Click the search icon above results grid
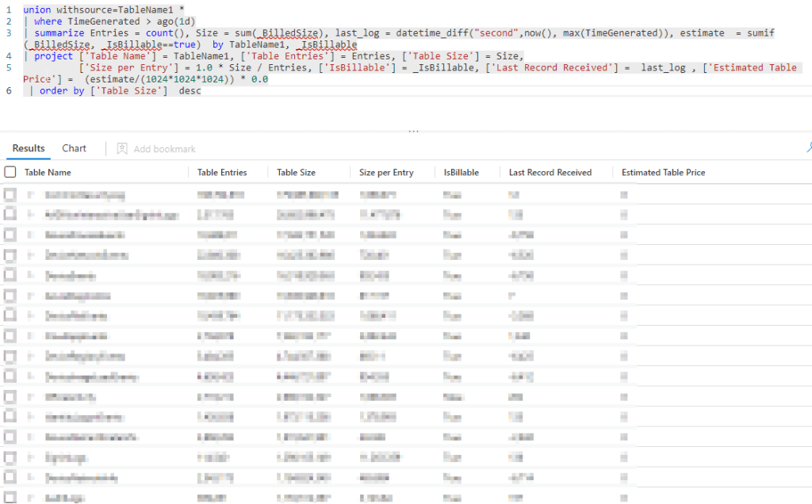Screen dimensions: 812x504 (x=808, y=147)
